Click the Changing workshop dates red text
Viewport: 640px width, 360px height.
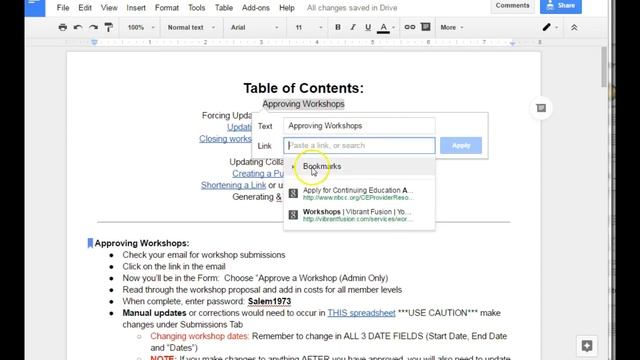(199, 336)
